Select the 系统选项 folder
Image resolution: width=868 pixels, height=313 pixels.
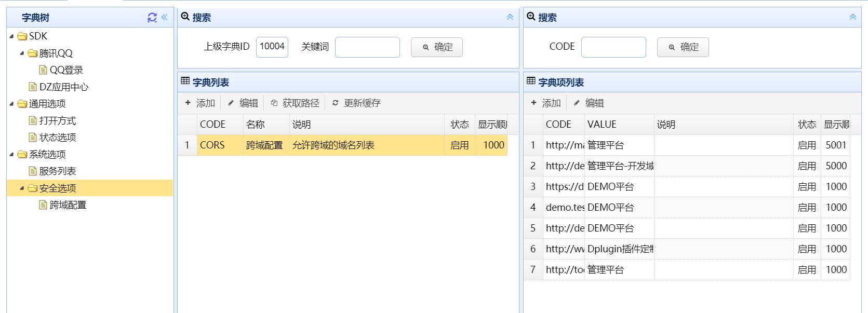[47, 154]
